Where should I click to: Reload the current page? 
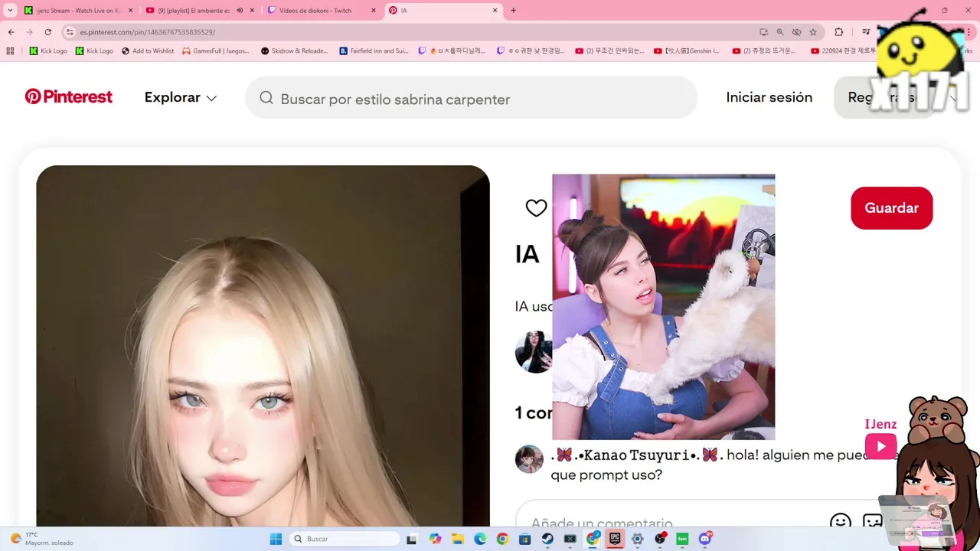tap(47, 32)
